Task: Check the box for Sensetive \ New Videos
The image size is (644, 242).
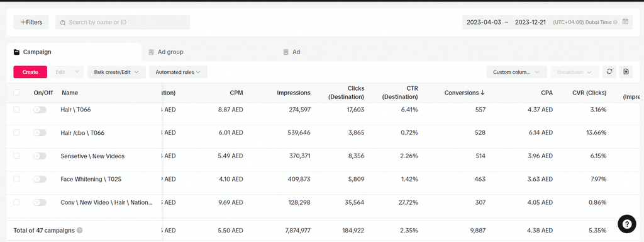Action: [16, 156]
